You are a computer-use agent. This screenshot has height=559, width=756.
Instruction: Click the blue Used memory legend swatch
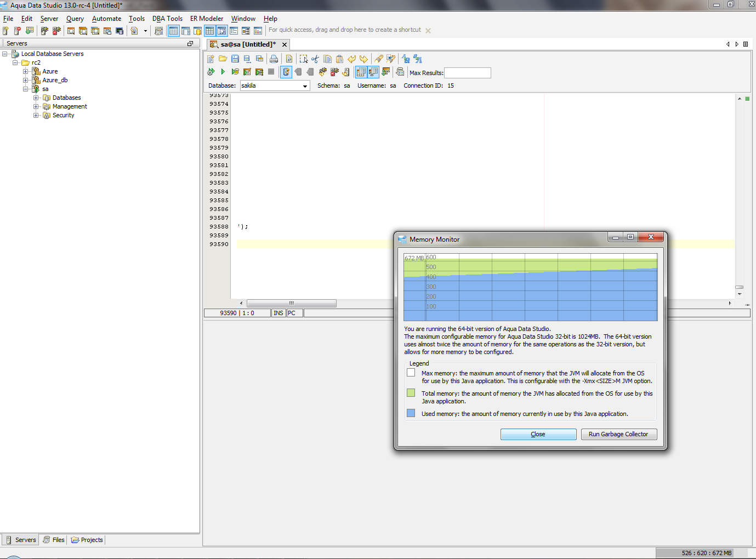411,413
